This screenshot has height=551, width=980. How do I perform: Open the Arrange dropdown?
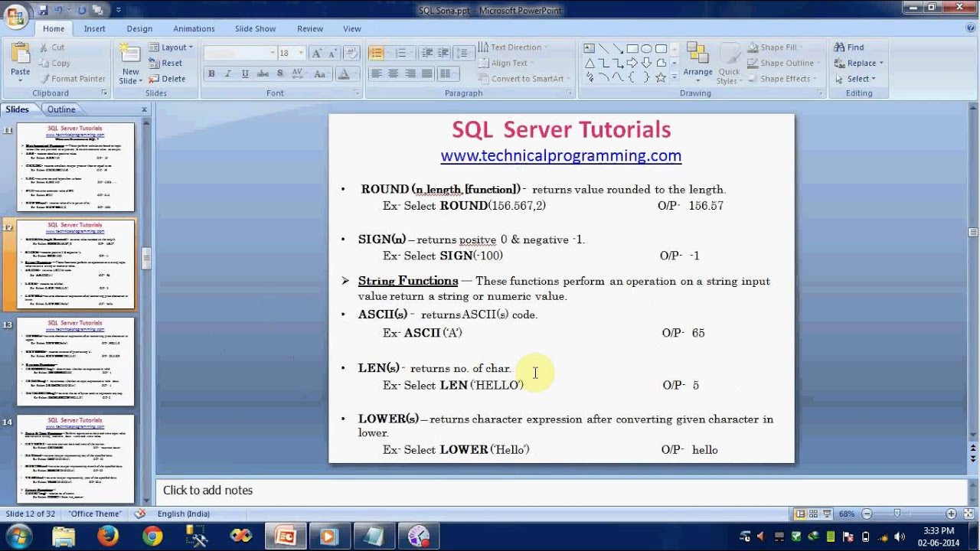(697, 61)
